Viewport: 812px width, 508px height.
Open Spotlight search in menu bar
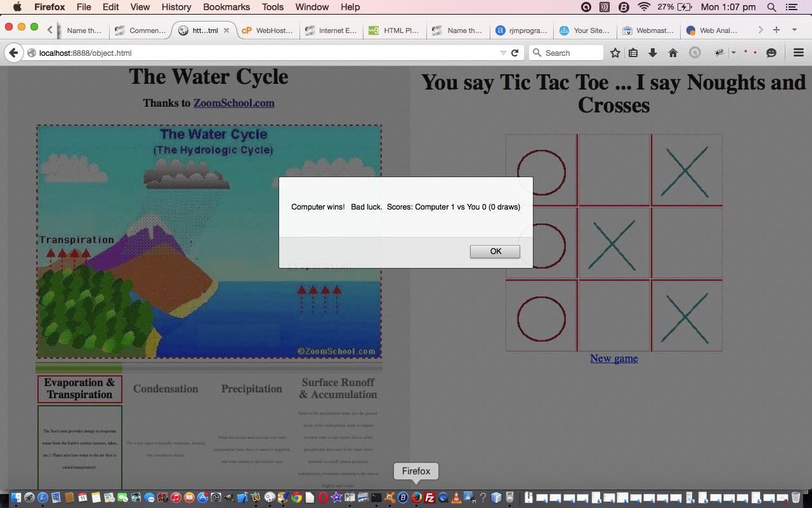coord(771,7)
